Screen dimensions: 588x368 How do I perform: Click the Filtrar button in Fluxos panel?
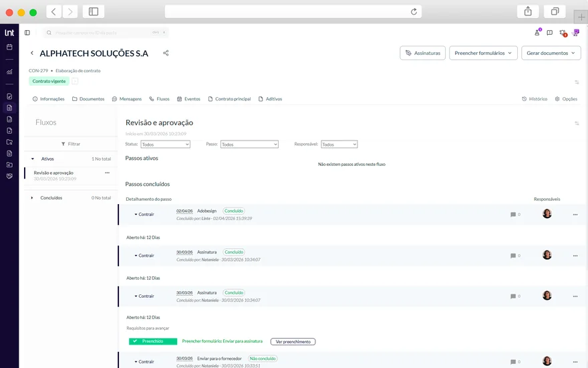pos(71,144)
